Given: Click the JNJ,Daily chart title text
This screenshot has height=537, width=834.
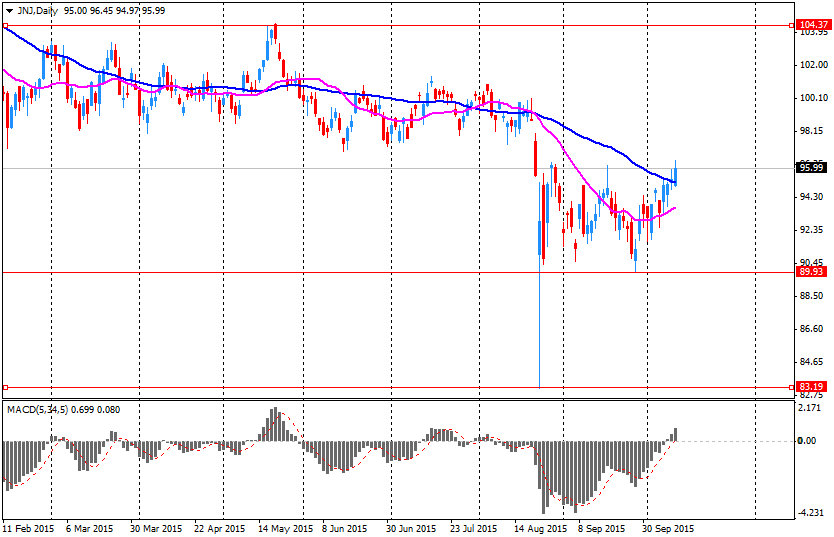Looking at the screenshot, I should tap(38, 11).
